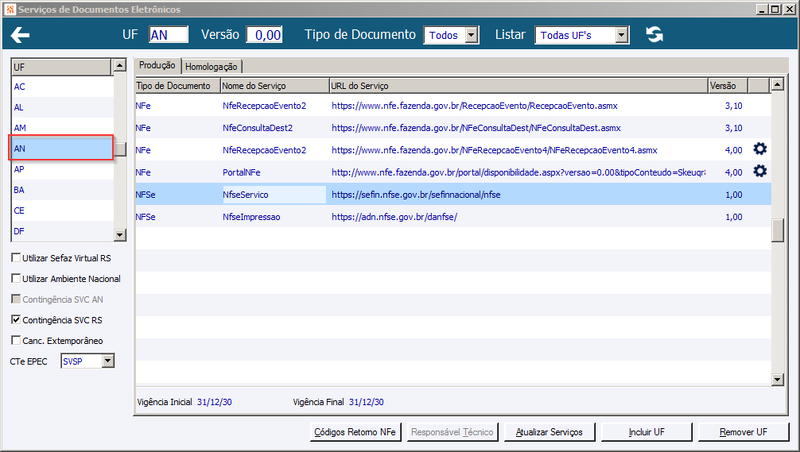The width and height of the screenshot is (800, 452).
Task: Click the application icon in title bar
Action: [x=10, y=9]
